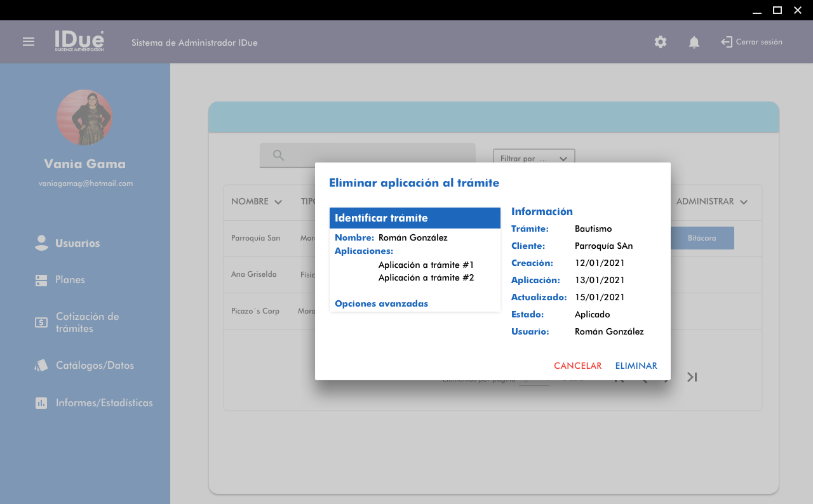The image size is (813, 504).
Task: Click Vania Gama profile picture
Action: coord(84,117)
